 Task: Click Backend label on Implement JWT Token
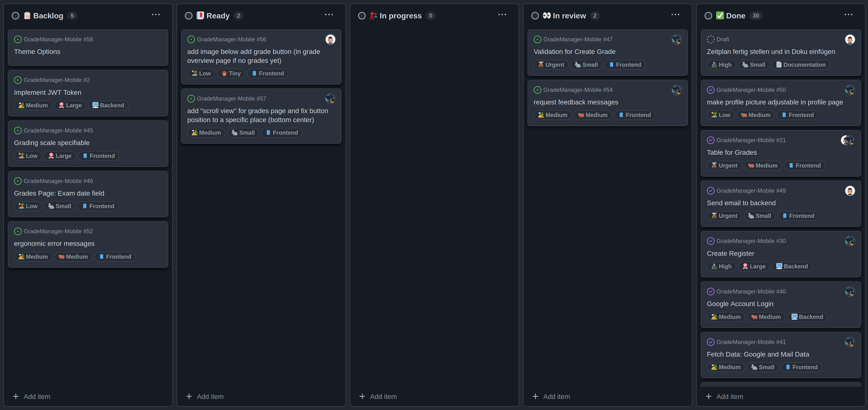coord(108,105)
